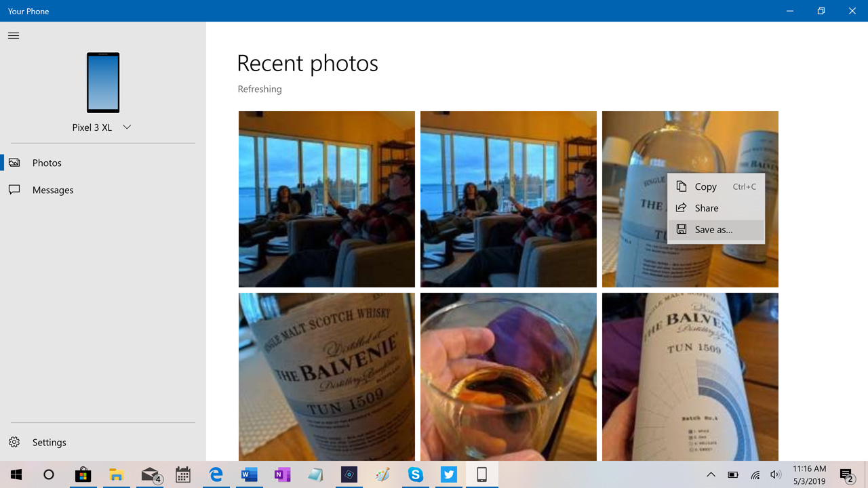Screen dimensions: 868x488
Task: Minimize the Your Phone window
Action: 790,11
